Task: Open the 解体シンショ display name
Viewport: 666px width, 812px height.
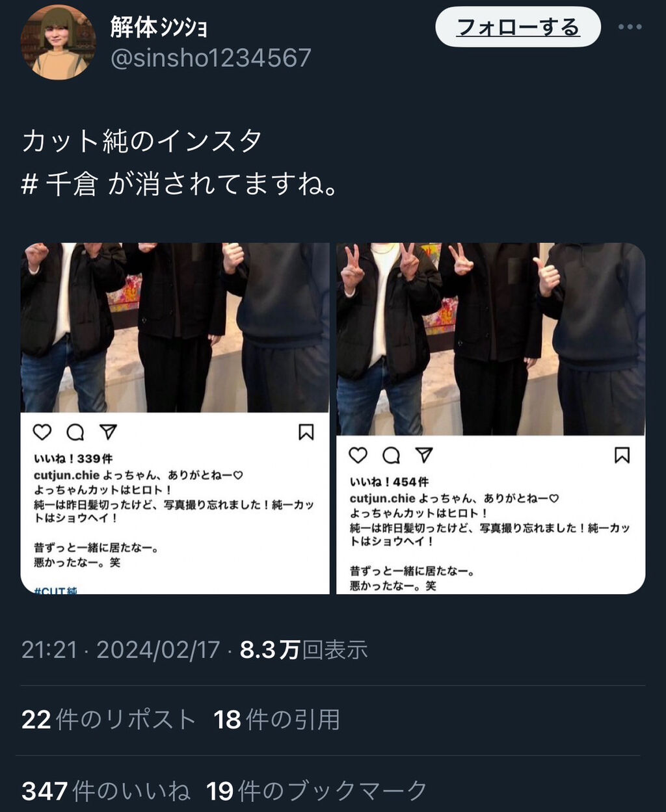Action: tap(159, 27)
